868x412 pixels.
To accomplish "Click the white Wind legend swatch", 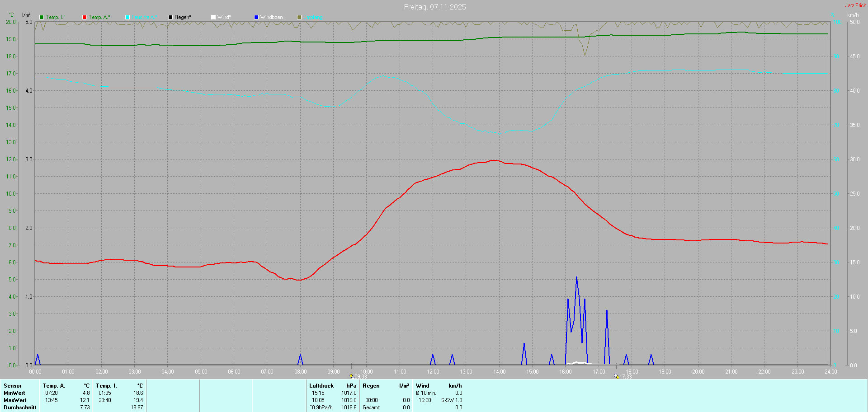I will (213, 17).
